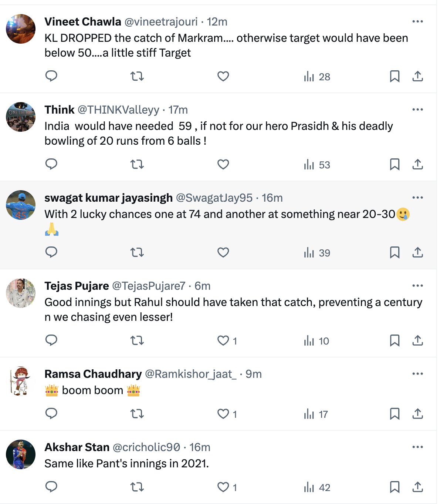Repost Think's tweet about Prasidh
Screen dimensions: 440x504
click(x=137, y=164)
